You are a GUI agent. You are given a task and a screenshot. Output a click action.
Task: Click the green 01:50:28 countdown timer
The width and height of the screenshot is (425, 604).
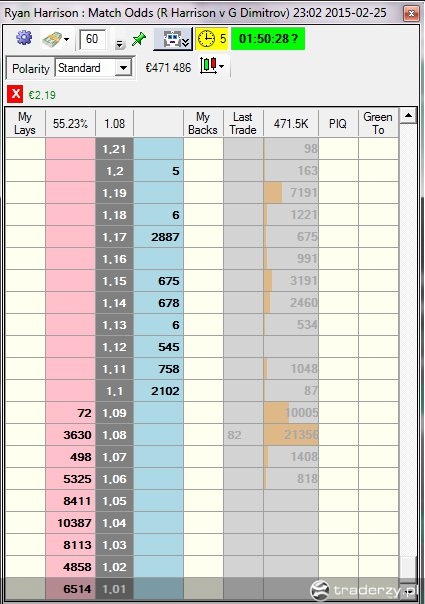click(x=268, y=39)
